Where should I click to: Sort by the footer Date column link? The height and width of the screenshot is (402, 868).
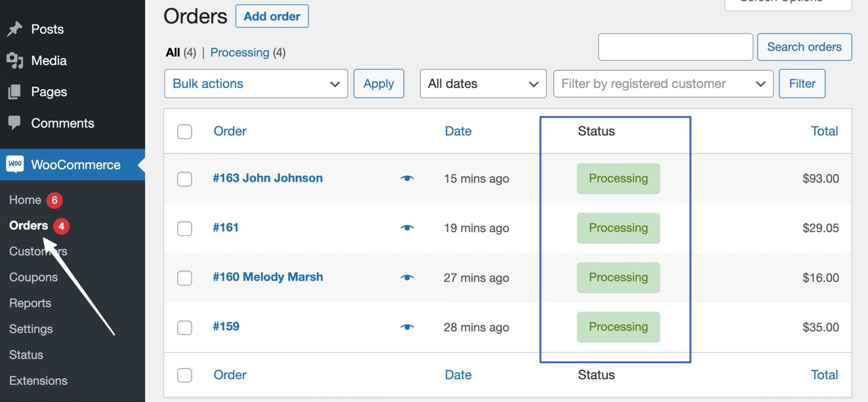(458, 375)
